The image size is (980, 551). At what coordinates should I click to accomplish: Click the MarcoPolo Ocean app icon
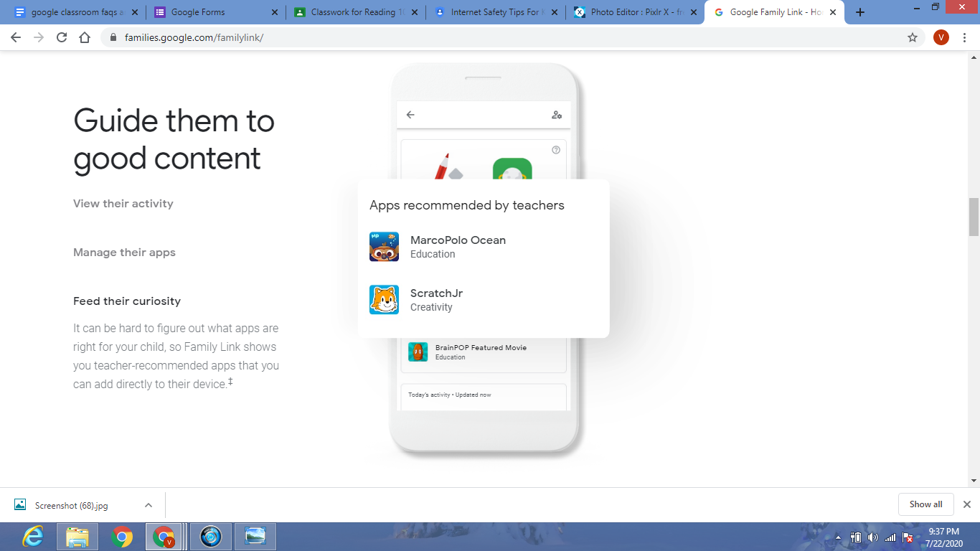coord(384,247)
